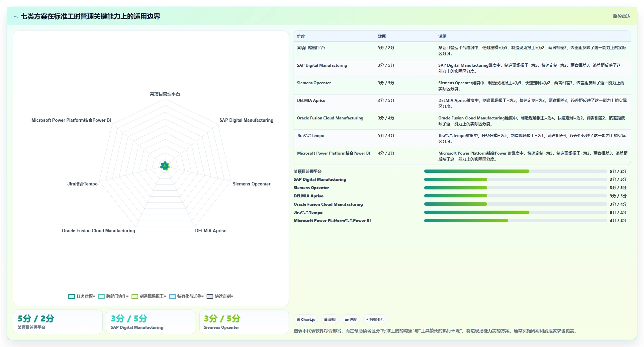Toggle the 私有化与迁移 legend series
644x347 pixels.
pyautogui.click(x=186, y=296)
